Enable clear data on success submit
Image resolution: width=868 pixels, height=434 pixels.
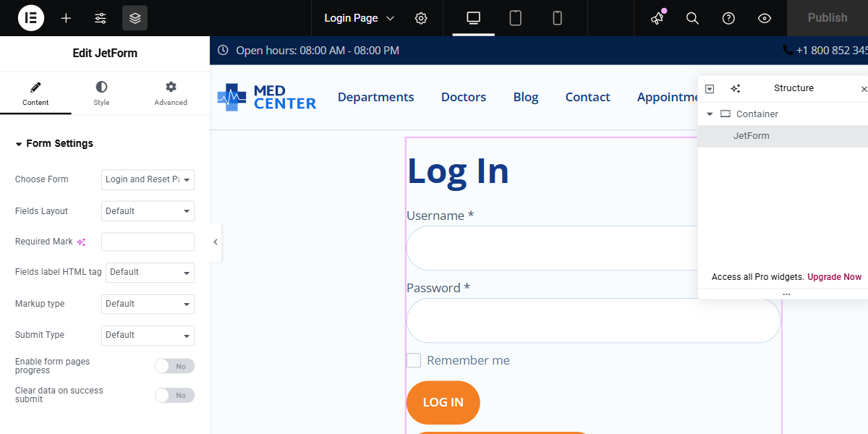(x=174, y=395)
